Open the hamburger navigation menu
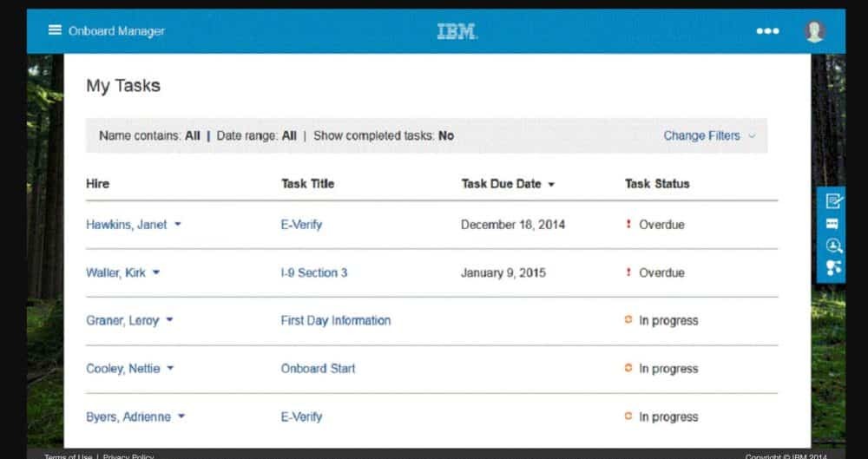This screenshot has width=868, height=459. [x=55, y=30]
